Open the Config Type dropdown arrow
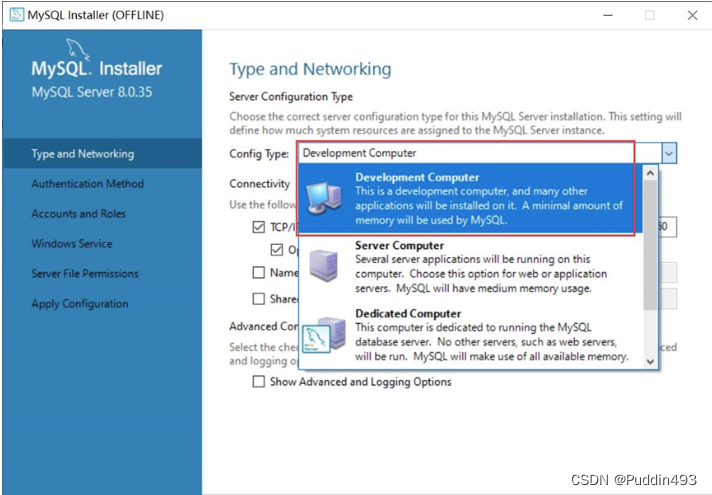This screenshot has height=495, width=712. (x=669, y=153)
